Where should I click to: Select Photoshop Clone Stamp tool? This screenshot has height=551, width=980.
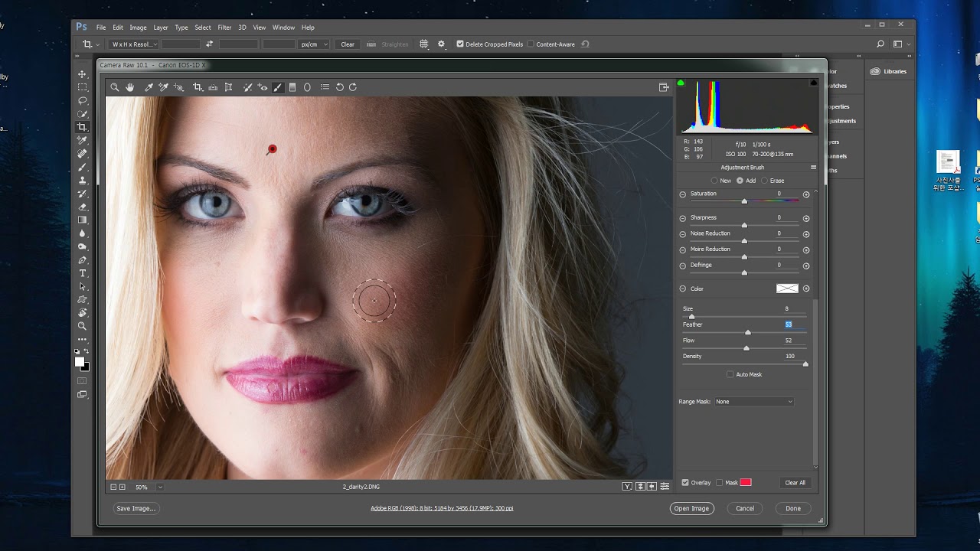(x=83, y=181)
